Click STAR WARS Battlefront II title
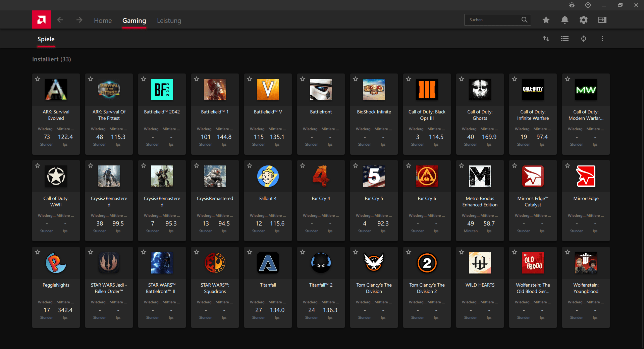The width and height of the screenshot is (644, 349). (x=161, y=288)
